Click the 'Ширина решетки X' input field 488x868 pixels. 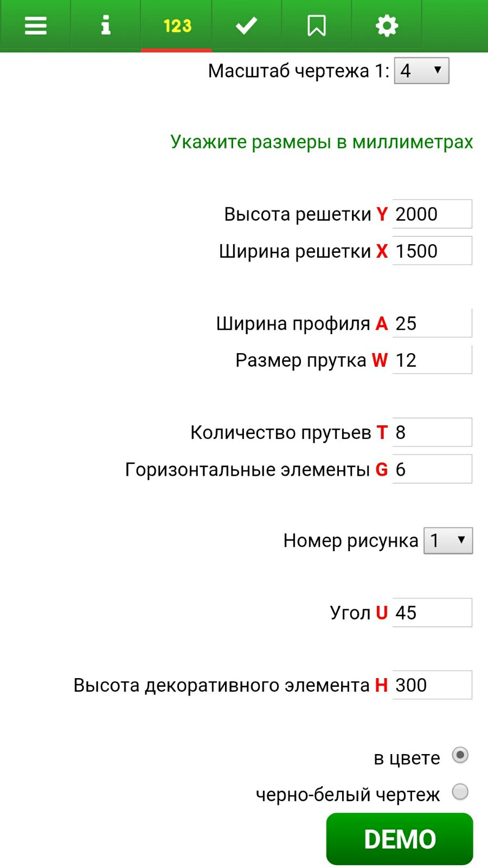point(432,251)
